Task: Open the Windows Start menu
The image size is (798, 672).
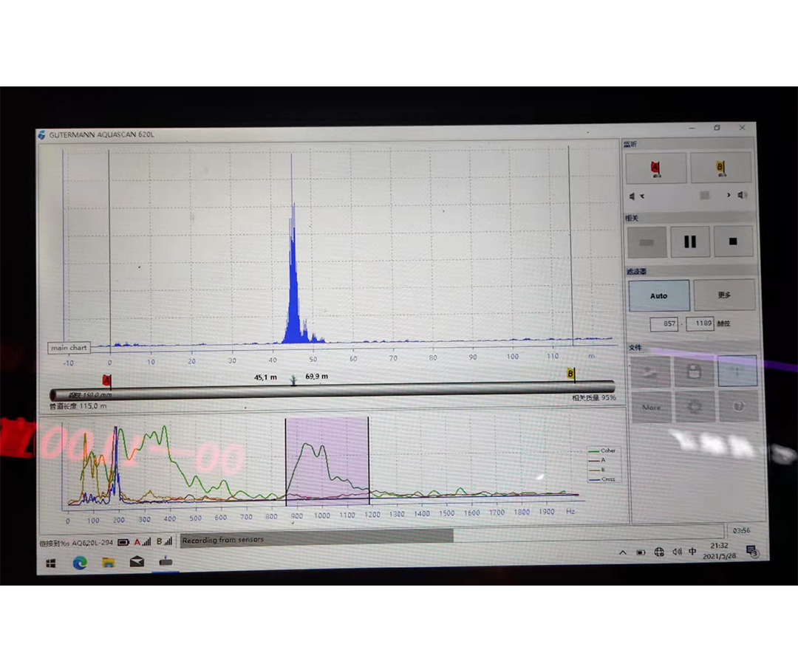Action: pyautogui.click(x=51, y=563)
